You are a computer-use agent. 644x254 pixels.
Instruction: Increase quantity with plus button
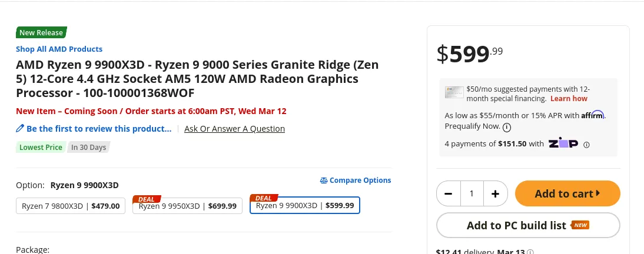tap(495, 193)
